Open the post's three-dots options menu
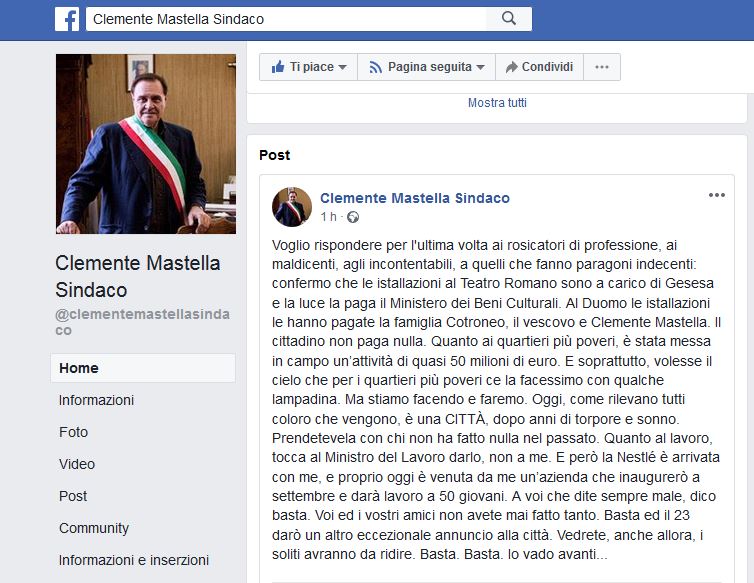Screen dimensions: 754x583 tap(717, 195)
